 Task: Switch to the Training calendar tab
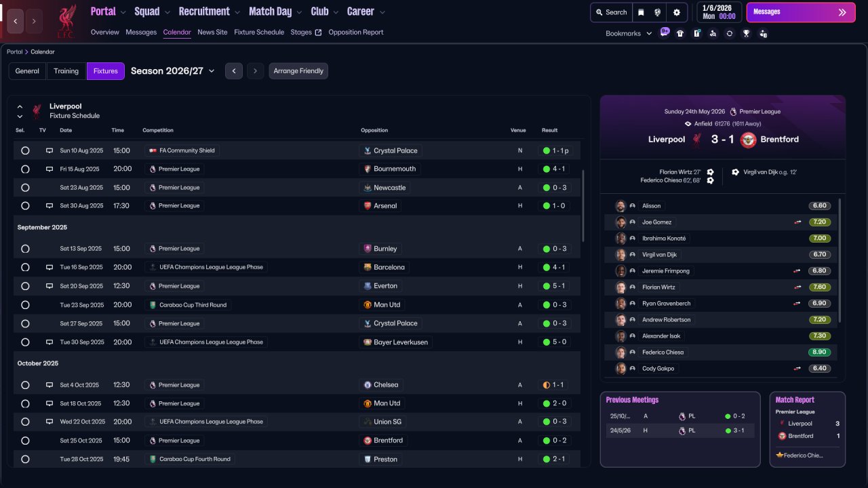[66, 71]
